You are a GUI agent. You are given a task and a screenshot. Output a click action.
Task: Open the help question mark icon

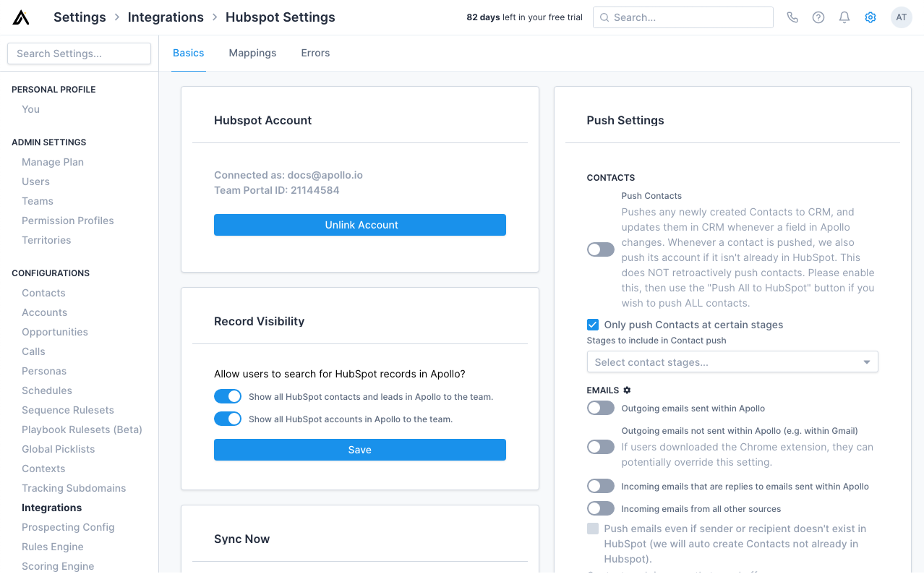(x=818, y=17)
